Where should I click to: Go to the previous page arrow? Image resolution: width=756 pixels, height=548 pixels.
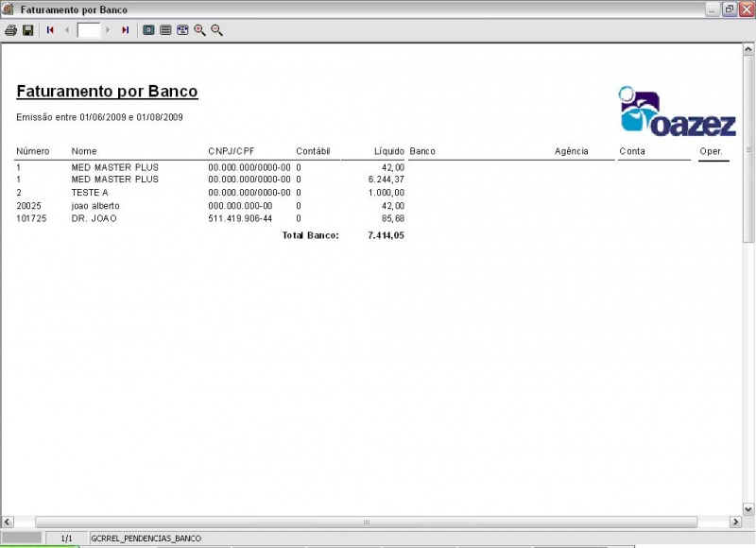point(67,30)
